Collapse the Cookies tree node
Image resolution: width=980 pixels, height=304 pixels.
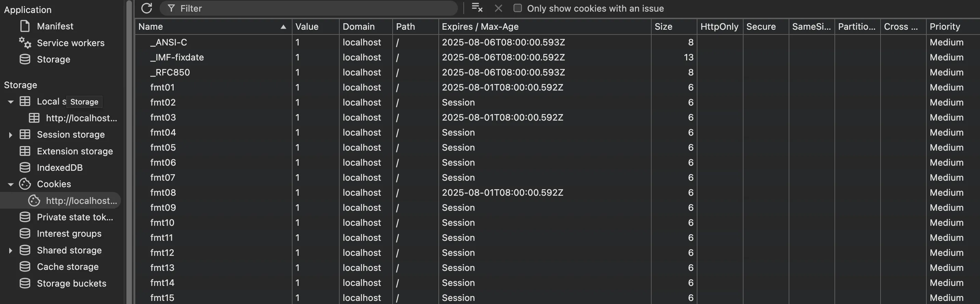tap(11, 184)
